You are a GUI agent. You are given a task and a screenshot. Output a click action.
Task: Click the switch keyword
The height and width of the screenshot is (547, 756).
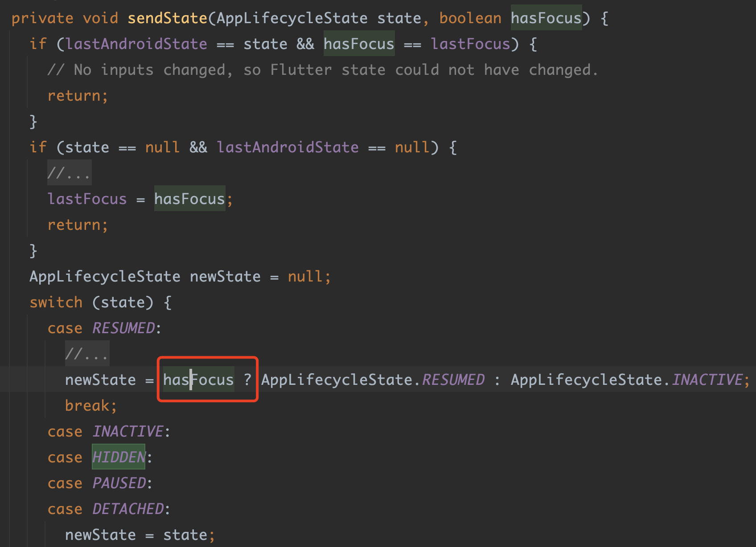(x=56, y=302)
